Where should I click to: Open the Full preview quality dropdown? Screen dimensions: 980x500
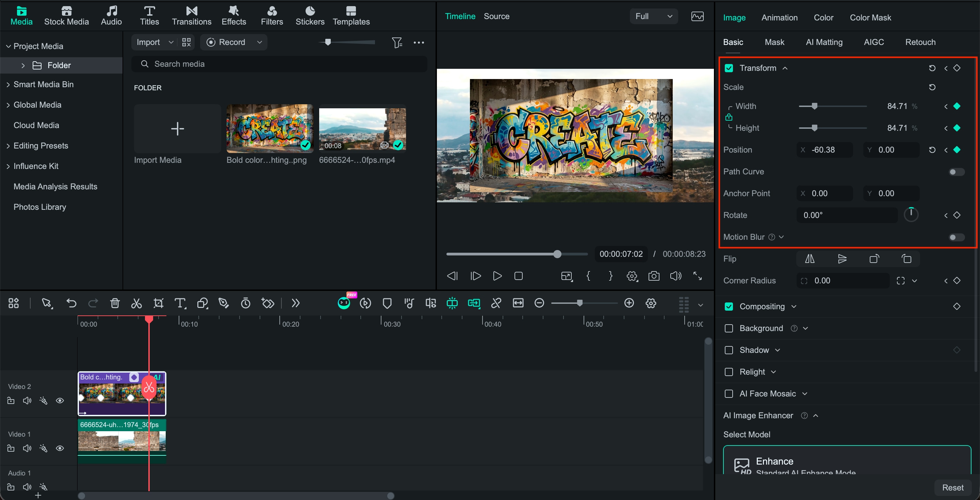click(x=654, y=16)
